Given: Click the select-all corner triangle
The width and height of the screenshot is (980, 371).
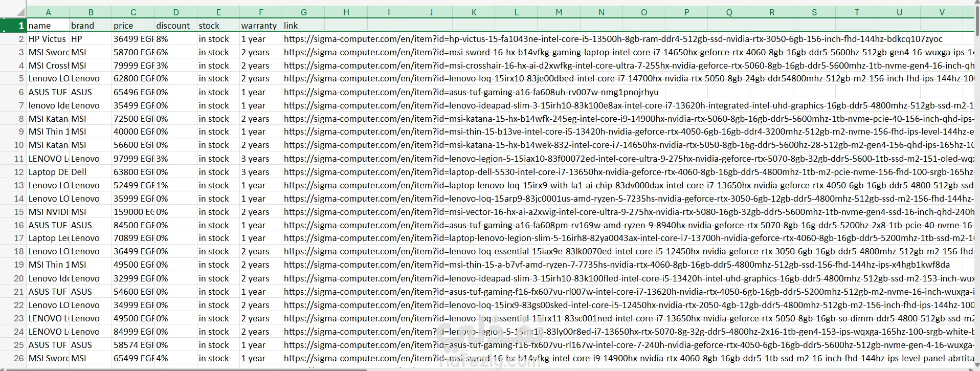Looking at the screenshot, I should 20,12.
